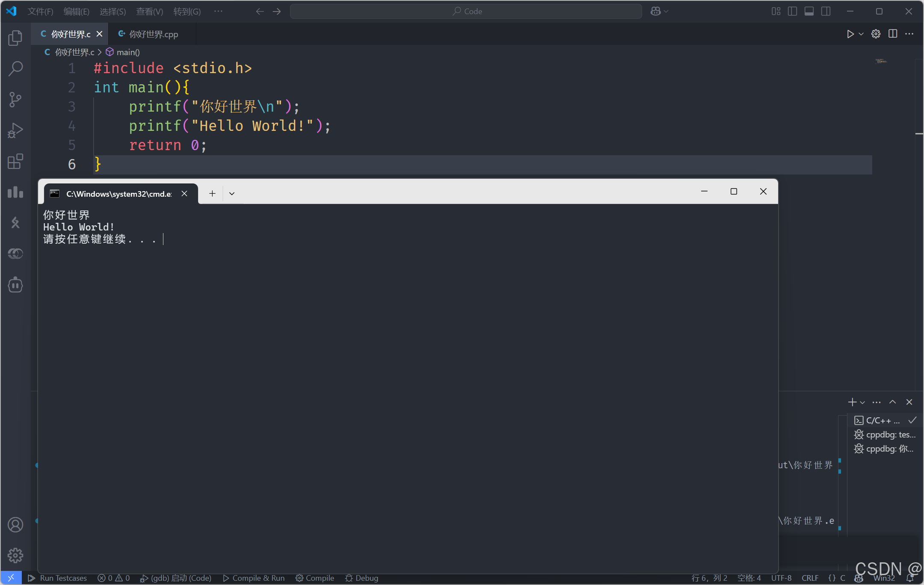Open the Explorer view in activity bar
The image size is (924, 585).
(x=15, y=38)
